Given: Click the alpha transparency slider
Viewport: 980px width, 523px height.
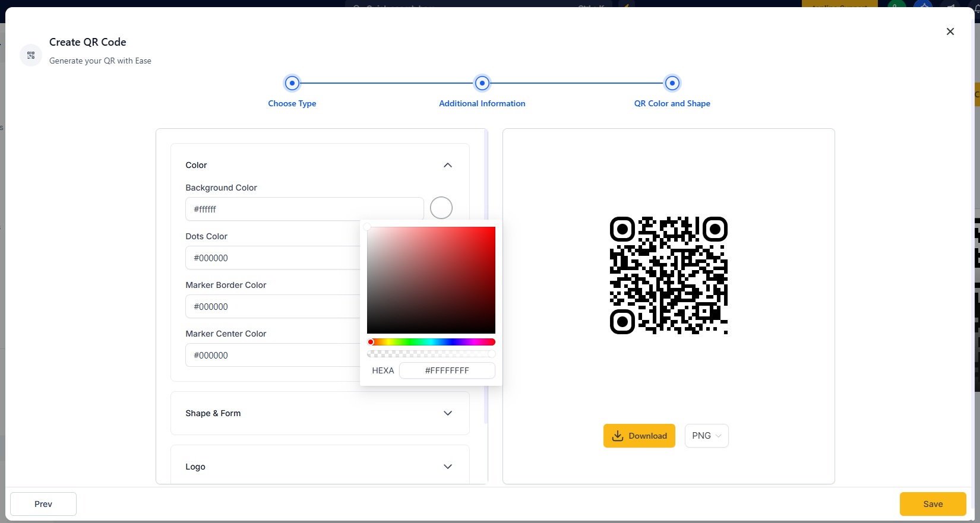Looking at the screenshot, I should point(431,354).
